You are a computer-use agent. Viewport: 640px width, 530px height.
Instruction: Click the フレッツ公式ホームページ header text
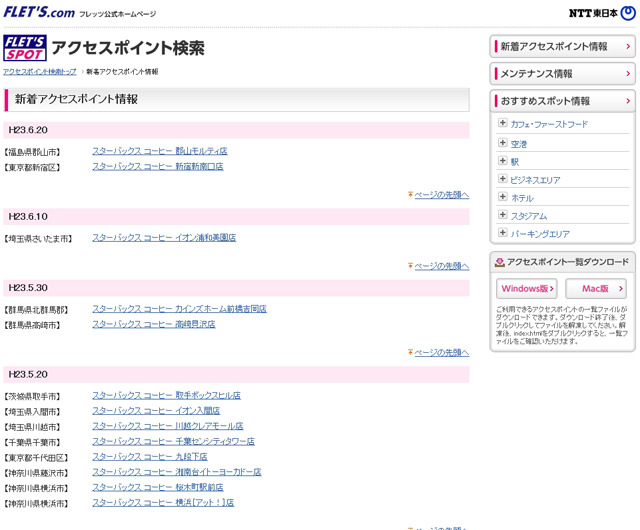(118, 14)
